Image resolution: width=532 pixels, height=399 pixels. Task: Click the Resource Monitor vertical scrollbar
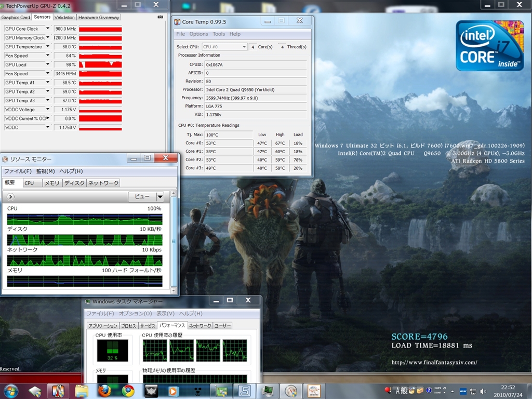pos(174,242)
